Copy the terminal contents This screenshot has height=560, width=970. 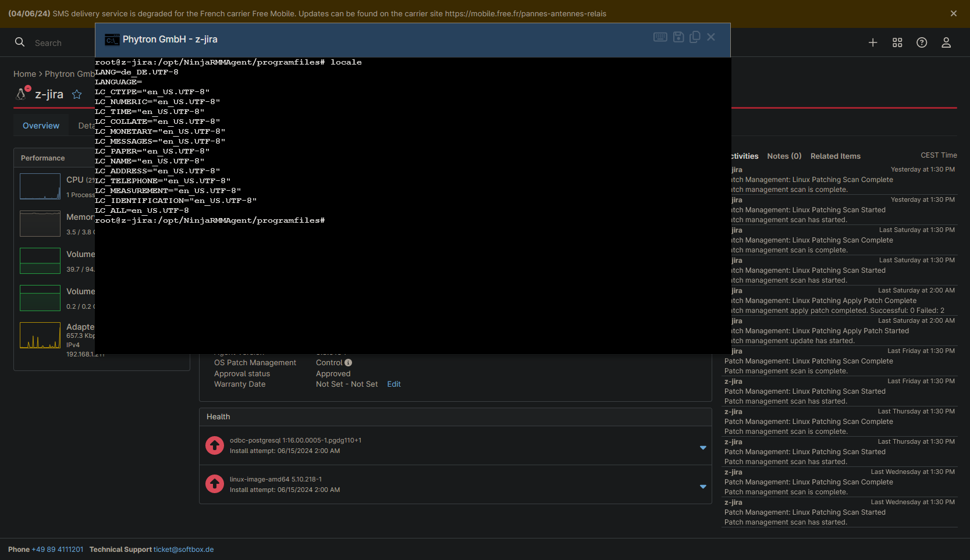(695, 37)
